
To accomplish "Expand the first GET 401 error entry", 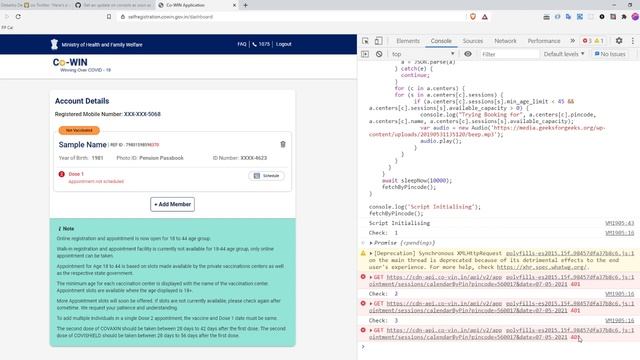I will [371, 277].
